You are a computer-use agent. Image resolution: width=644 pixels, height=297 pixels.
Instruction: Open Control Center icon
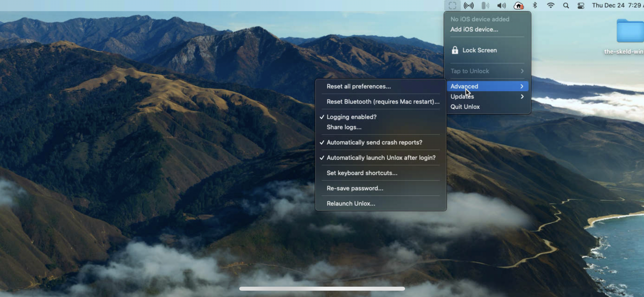tap(581, 6)
